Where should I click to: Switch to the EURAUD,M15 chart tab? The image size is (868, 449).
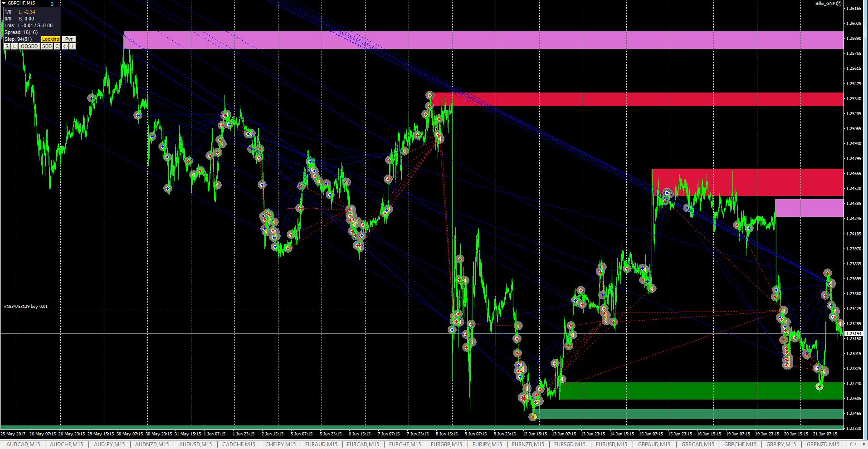[322, 444]
